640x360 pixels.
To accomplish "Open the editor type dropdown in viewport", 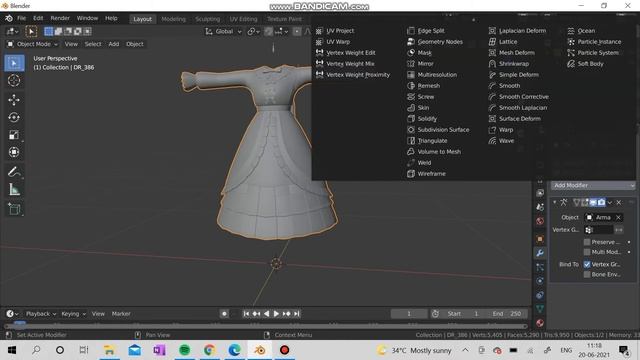I will click(13, 31).
